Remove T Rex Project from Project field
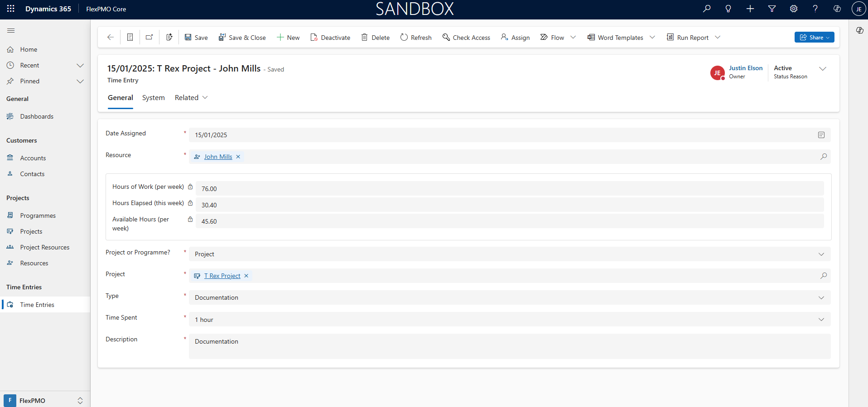The image size is (868, 407). tap(246, 276)
